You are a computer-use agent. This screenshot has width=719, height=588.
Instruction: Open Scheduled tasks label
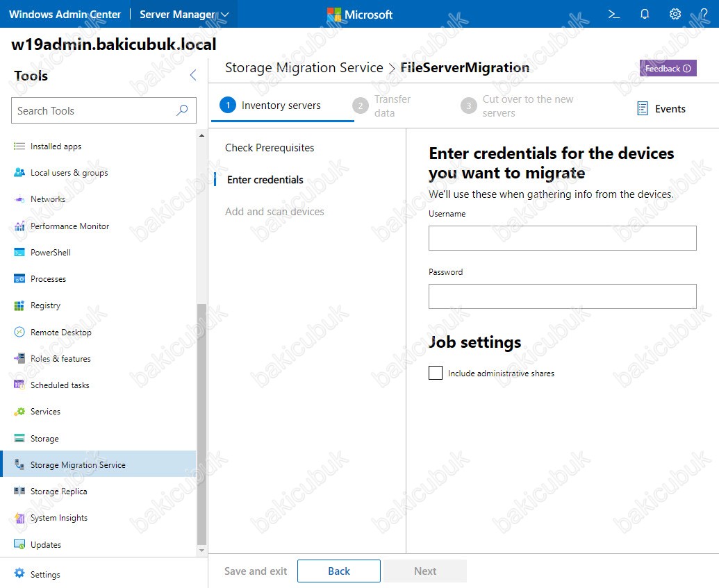pyautogui.click(x=60, y=385)
